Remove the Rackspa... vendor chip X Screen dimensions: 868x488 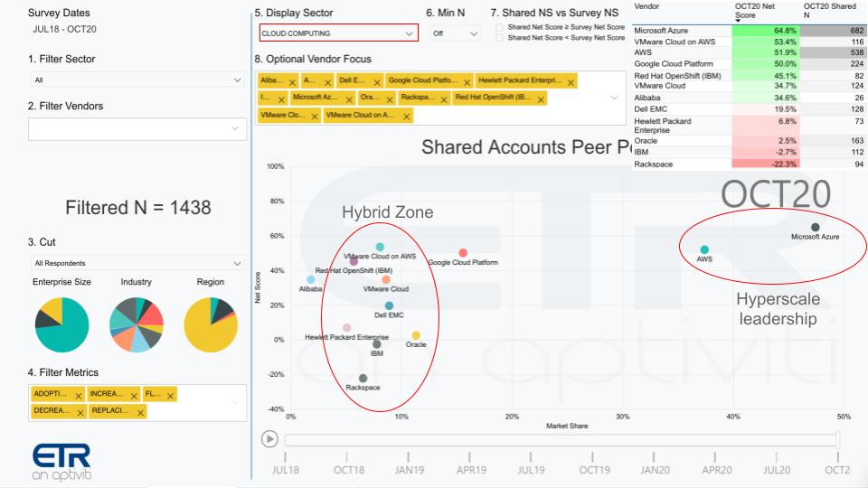click(x=444, y=99)
